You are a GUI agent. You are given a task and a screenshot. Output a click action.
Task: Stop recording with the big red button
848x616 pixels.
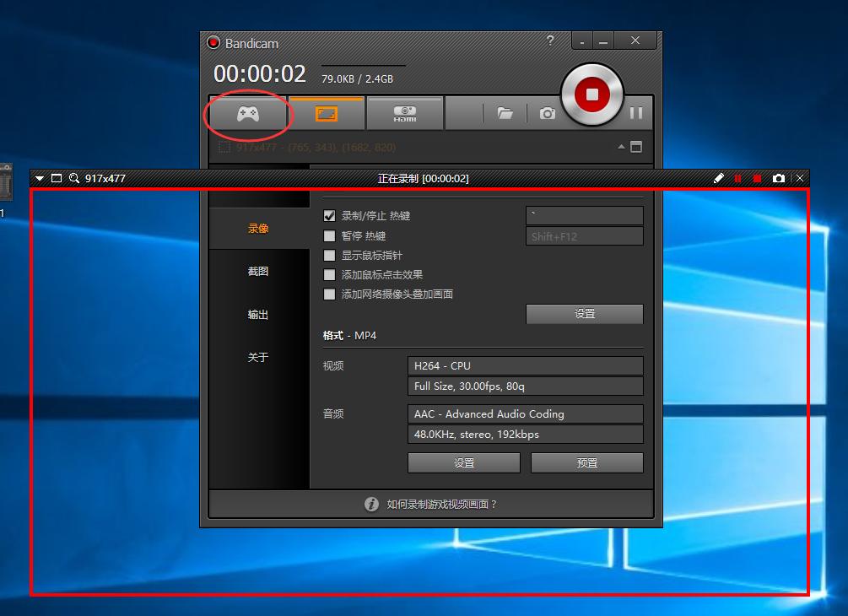[592, 95]
